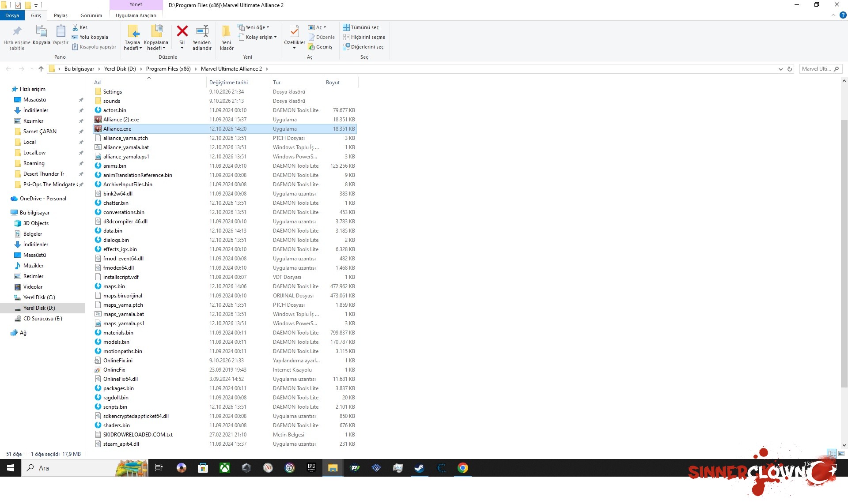Create a new folder with Yeni klasör
This screenshot has height=504, width=848.
pyautogui.click(x=227, y=38)
